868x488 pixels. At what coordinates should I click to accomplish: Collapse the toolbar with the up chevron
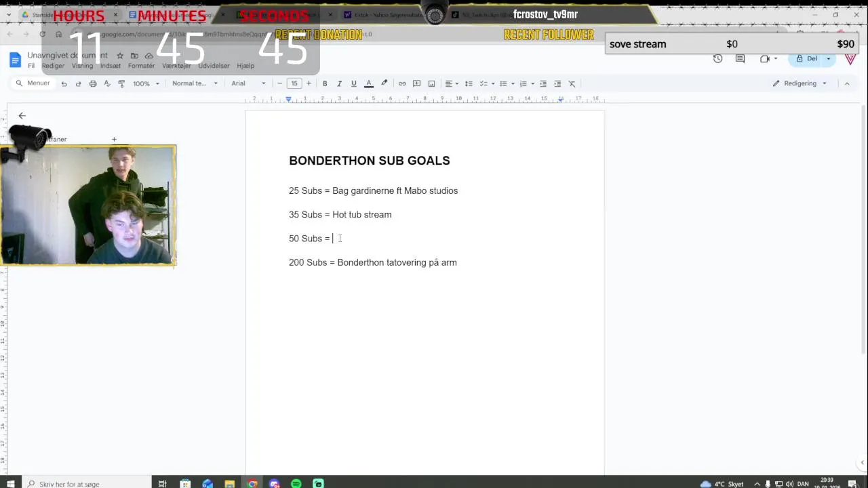846,83
